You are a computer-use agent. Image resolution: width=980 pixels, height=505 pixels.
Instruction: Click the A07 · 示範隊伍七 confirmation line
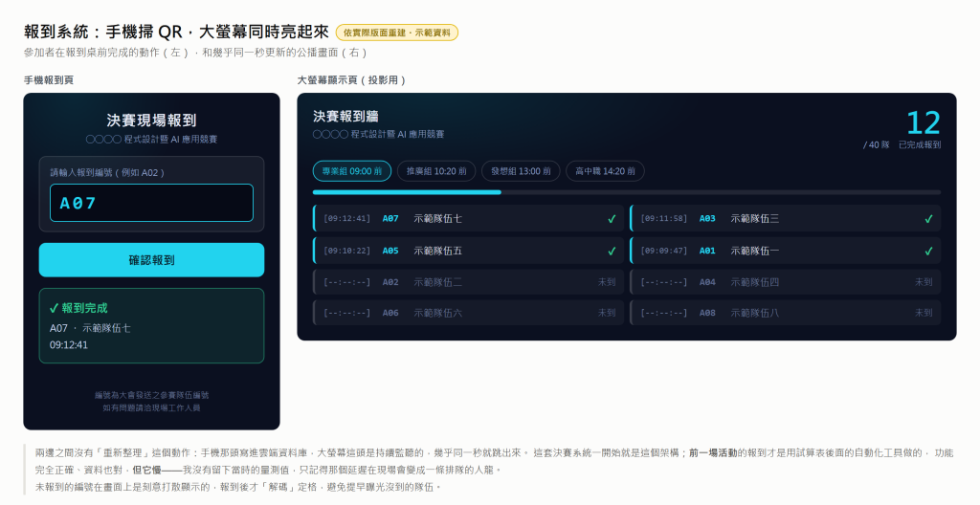pos(90,328)
